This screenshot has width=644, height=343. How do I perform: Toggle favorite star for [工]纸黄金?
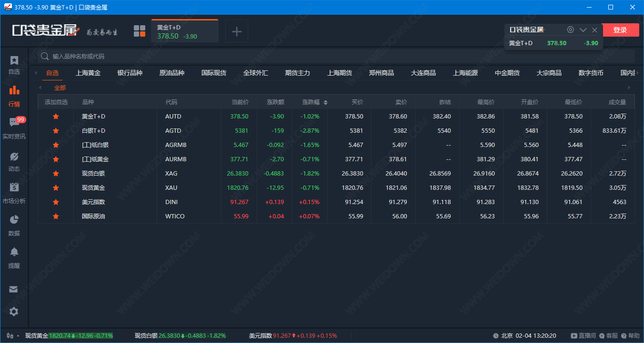(x=56, y=159)
